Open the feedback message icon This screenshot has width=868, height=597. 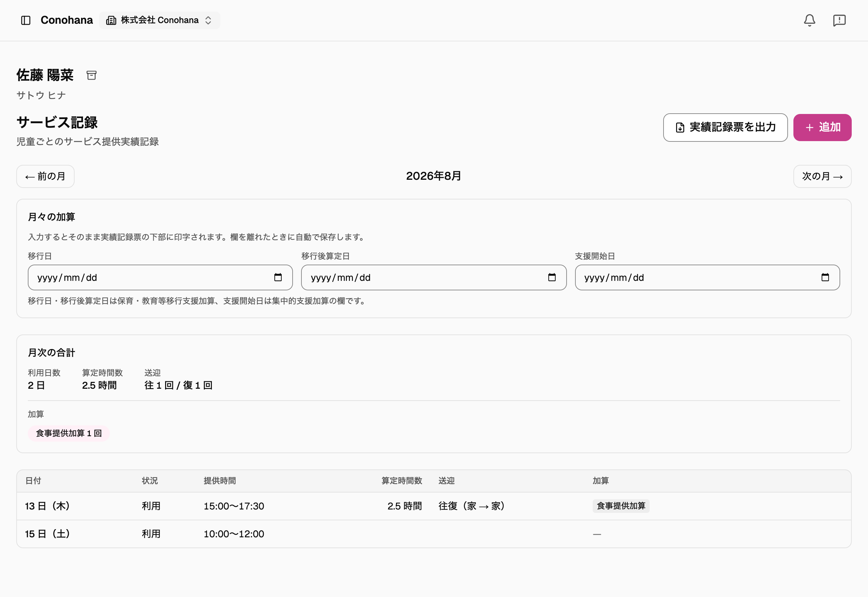click(839, 20)
